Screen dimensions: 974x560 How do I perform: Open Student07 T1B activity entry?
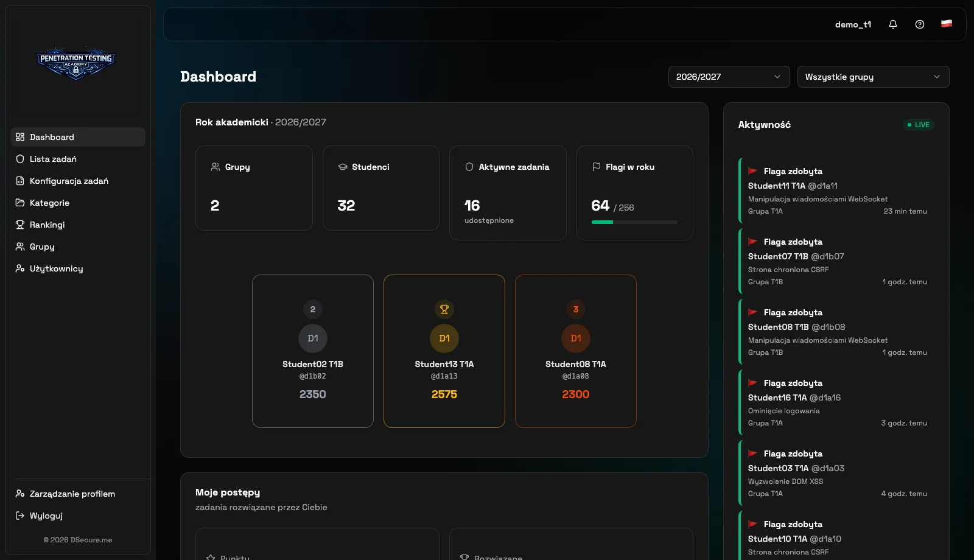[x=836, y=262]
